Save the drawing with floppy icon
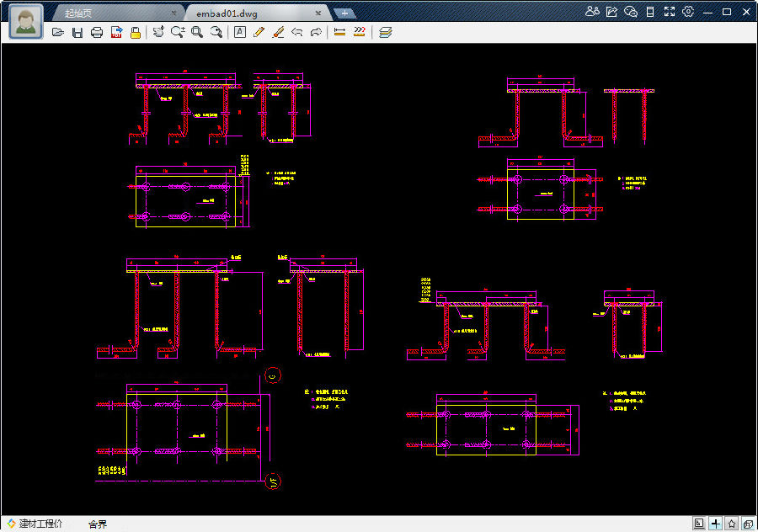Image resolution: width=758 pixels, height=532 pixels. 77,32
